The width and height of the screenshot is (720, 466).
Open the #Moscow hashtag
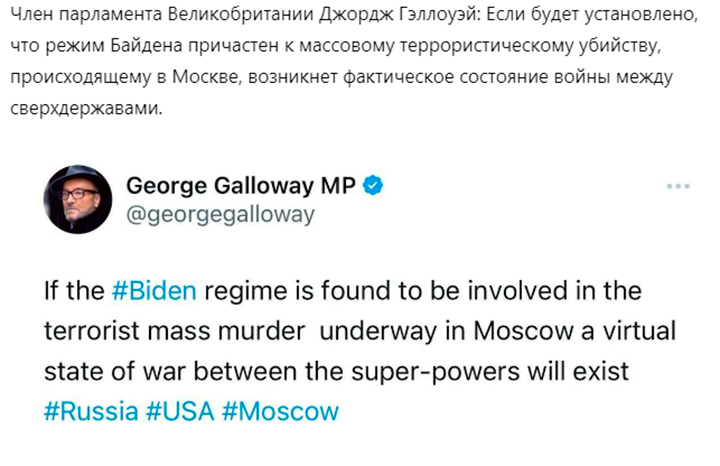click(281, 411)
